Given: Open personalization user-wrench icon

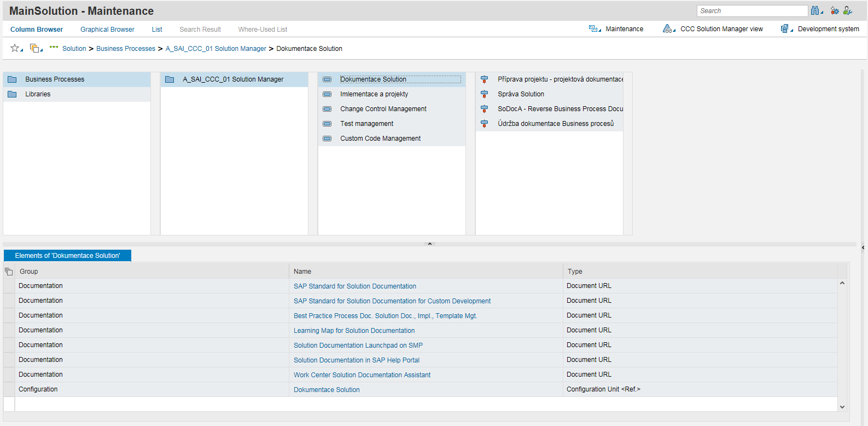Looking at the screenshot, I should tap(848, 10).
